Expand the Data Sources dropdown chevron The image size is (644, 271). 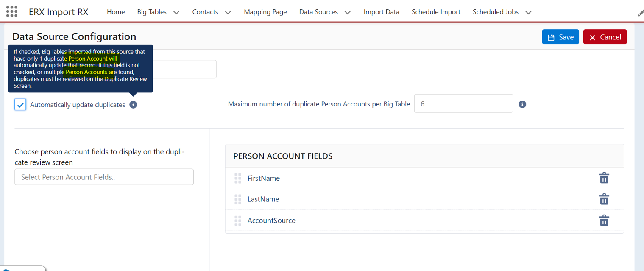347,12
